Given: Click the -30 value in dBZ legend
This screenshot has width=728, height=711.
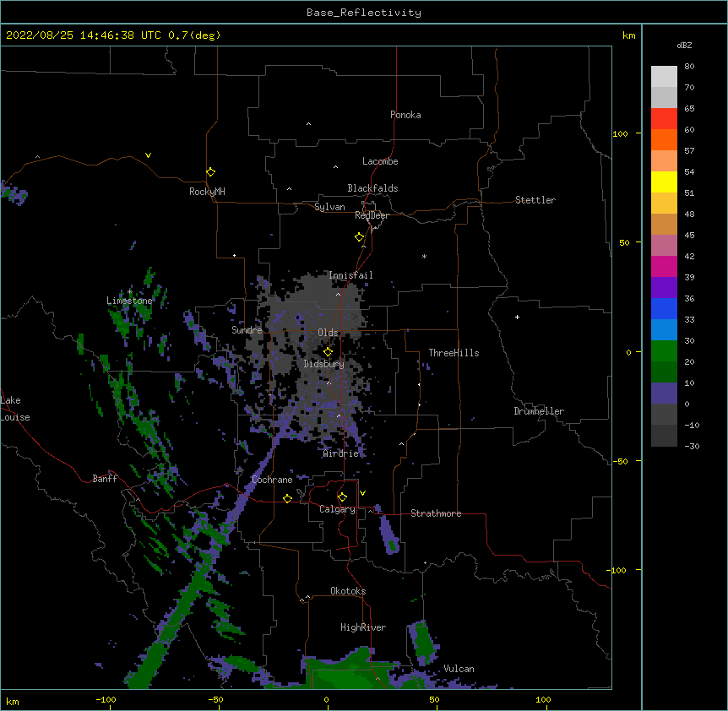Looking at the screenshot, I should click(692, 446).
